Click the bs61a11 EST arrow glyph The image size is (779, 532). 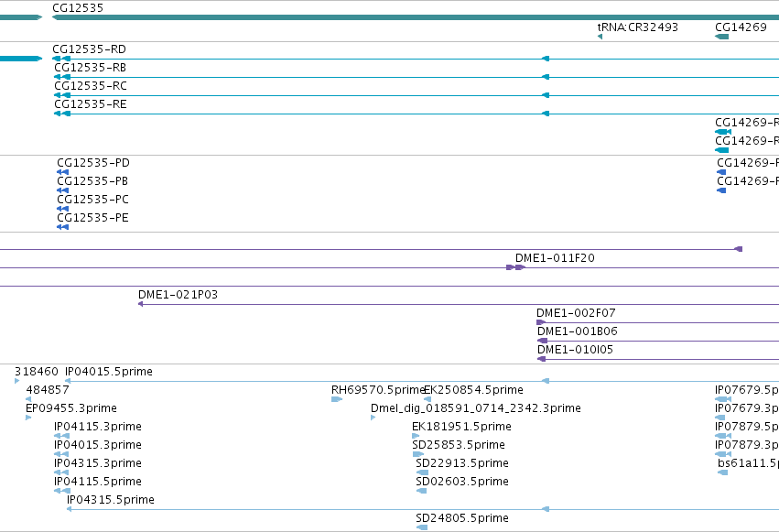(x=723, y=473)
